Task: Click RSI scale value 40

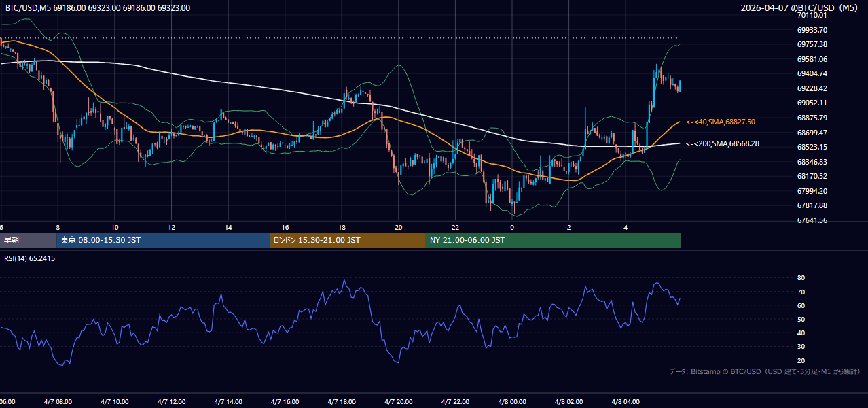Action: pyautogui.click(x=801, y=333)
